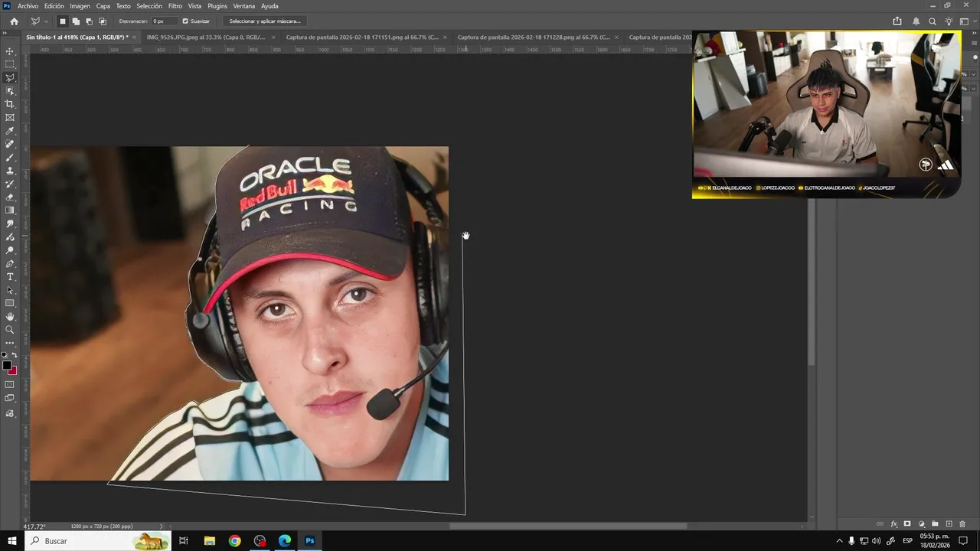Click Seleccionar y aplicar máscara button

[x=265, y=21]
